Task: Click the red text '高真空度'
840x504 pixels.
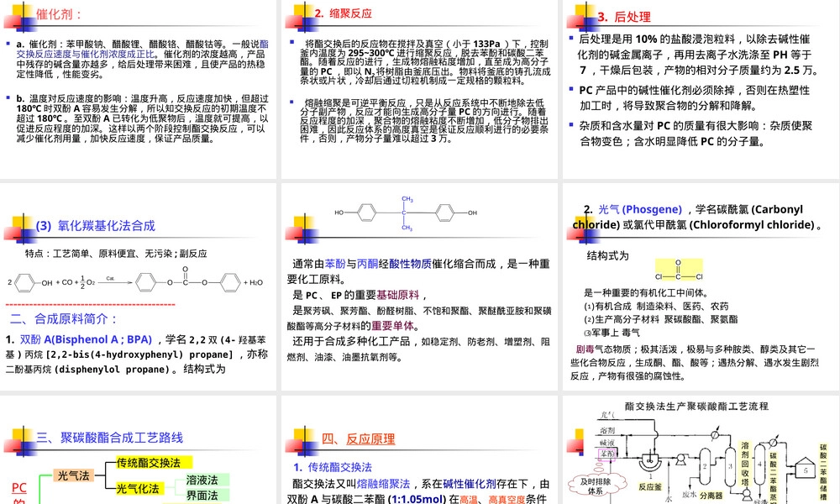Action: (507, 499)
